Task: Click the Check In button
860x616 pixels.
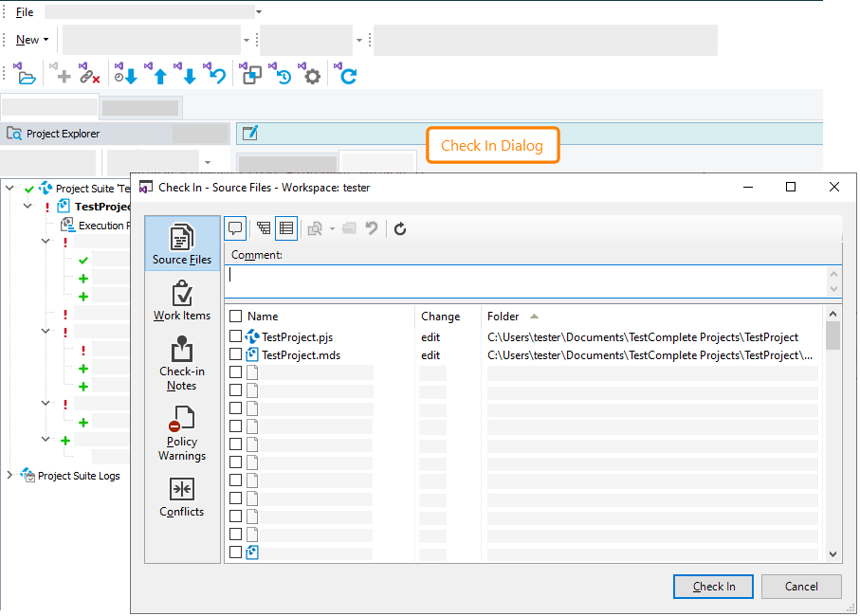Action: (713, 587)
